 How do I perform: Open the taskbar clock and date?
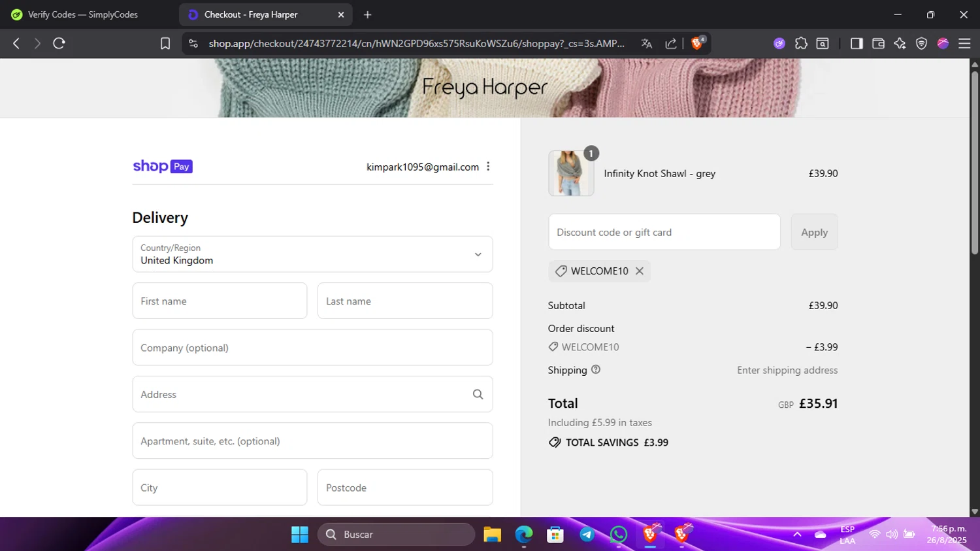[947, 535]
